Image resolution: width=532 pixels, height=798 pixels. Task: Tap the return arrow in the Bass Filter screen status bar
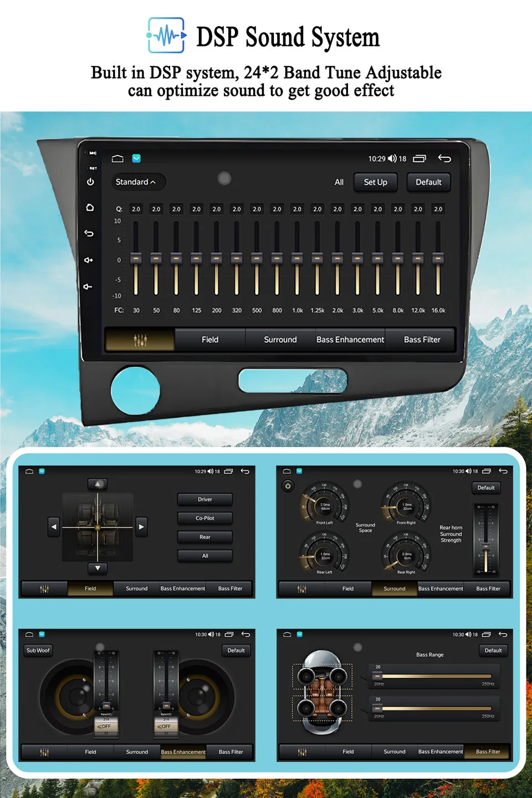click(x=503, y=635)
